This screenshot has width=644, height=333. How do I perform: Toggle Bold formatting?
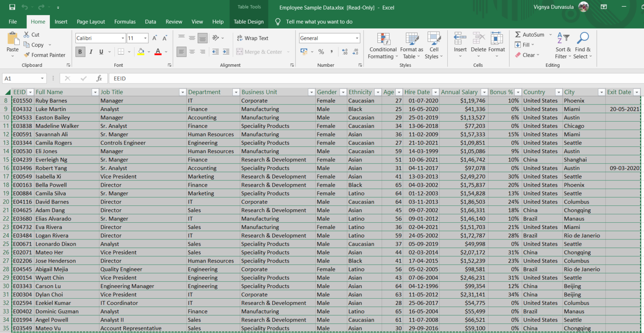pos(80,52)
